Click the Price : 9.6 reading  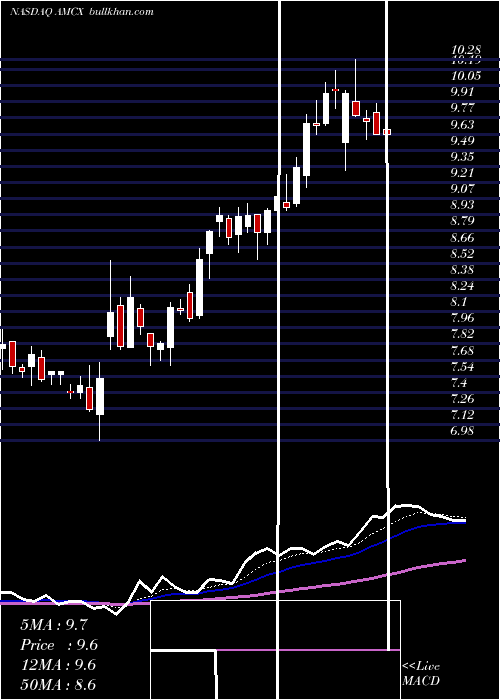pyautogui.click(x=59, y=645)
